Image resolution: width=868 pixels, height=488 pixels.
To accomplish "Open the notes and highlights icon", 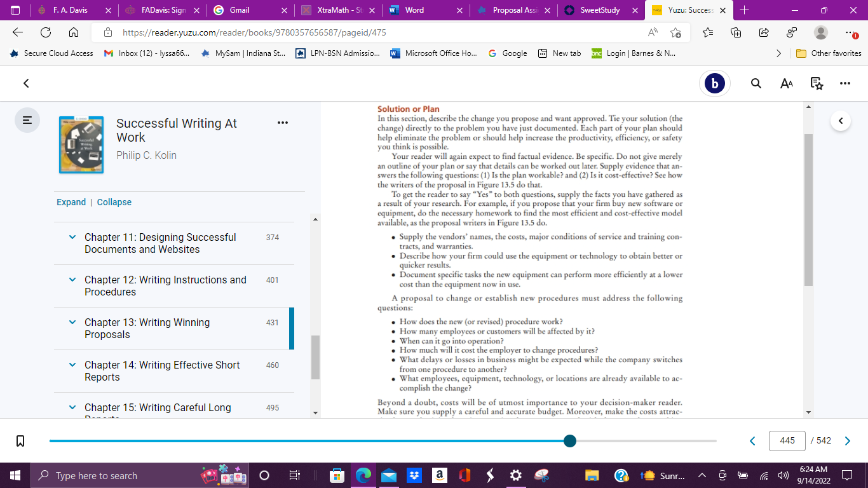I will [817, 83].
